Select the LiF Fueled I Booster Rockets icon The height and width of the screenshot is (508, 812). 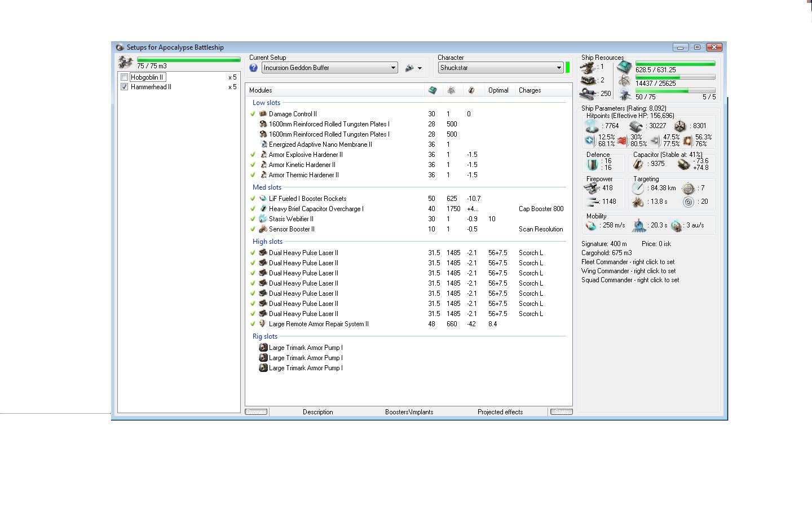263,199
